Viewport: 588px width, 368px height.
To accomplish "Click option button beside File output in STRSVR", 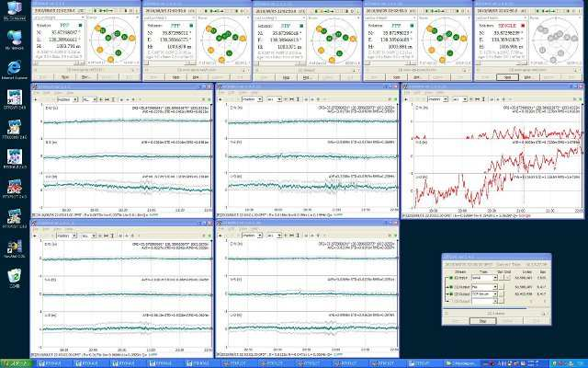I will click(502, 287).
